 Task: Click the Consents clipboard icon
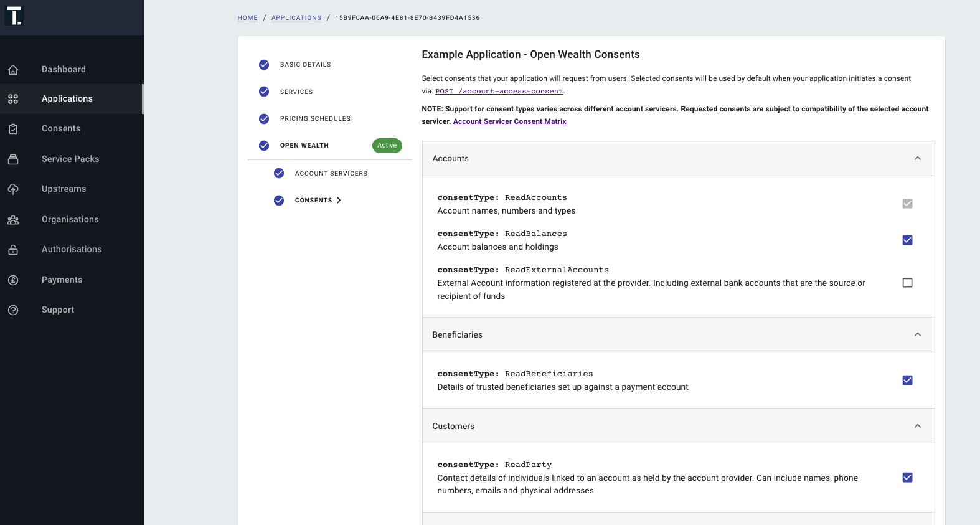click(13, 129)
